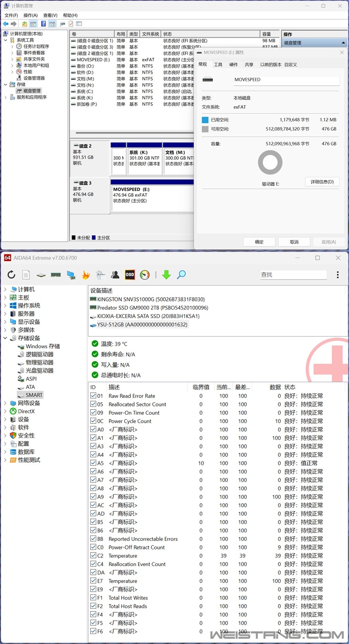Uncheck the 01 Raw Read Error Rate checkbox
Viewport: 349px width, 644px height.
93,396
